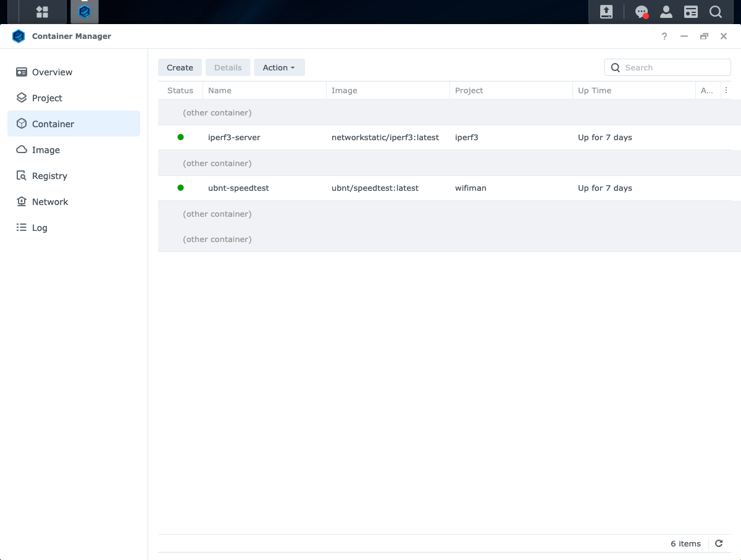Viewport: 741px width, 560px height.
Task: Click the green status dot of iperf3-server
Action: coord(180,137)
